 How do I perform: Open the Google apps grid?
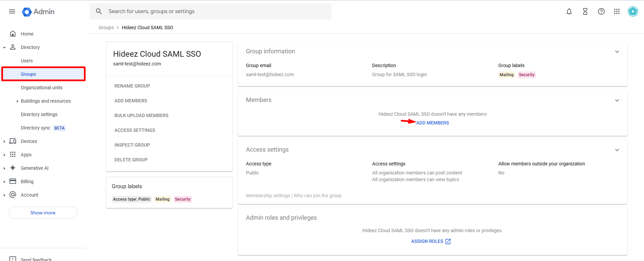(616, 11)
